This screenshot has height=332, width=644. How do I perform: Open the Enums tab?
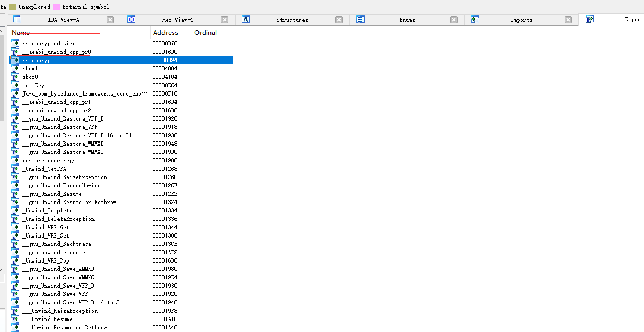point(407,20)
